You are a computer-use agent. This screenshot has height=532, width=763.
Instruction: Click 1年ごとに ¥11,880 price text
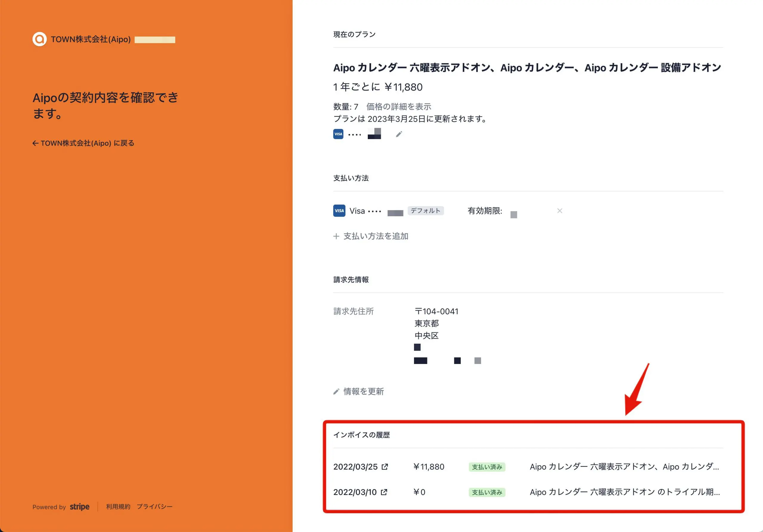378,87
